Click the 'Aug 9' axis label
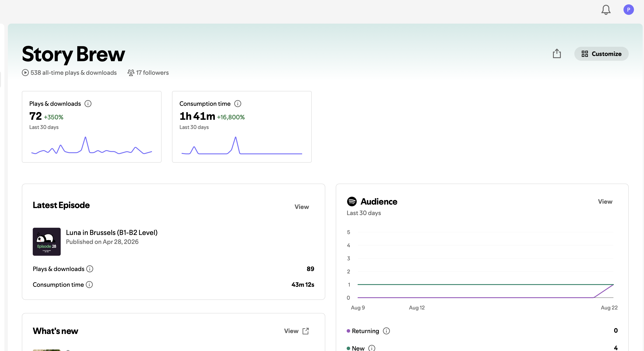Screen dimensions: 644x351 pos(358,308)
